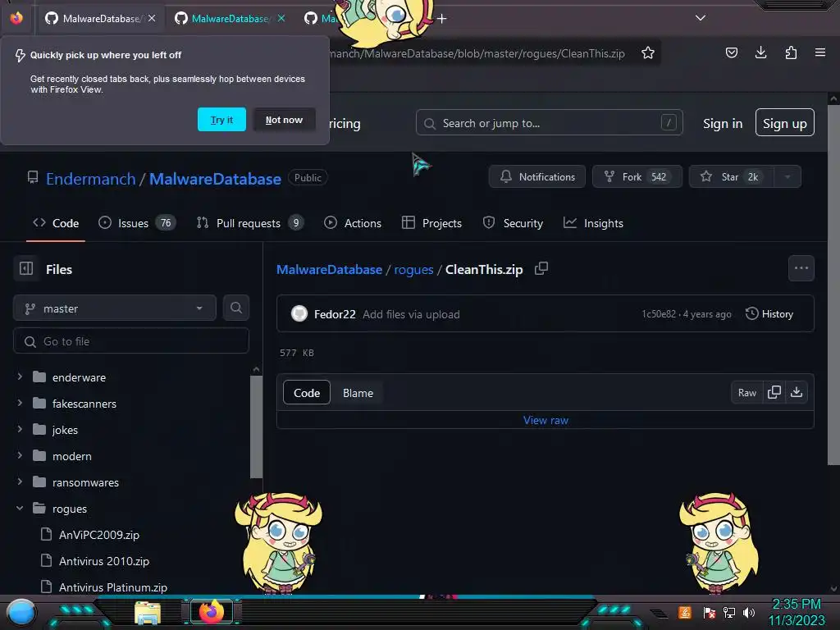Open the Firefox downloads panel

(760, 52)
